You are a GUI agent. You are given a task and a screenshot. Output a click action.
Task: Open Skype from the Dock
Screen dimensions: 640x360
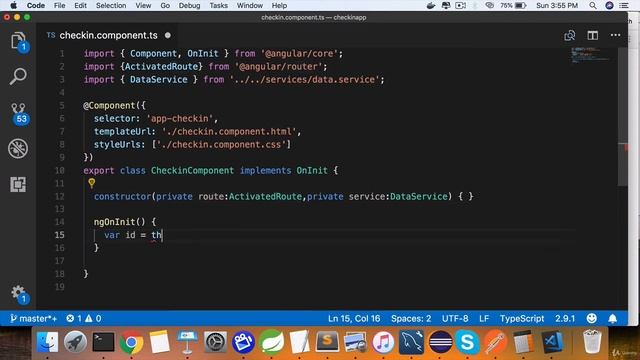(467, 342)
